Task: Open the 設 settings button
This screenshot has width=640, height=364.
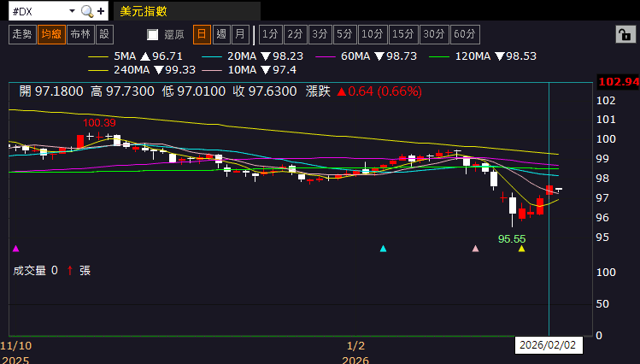Action: (104, 34)
